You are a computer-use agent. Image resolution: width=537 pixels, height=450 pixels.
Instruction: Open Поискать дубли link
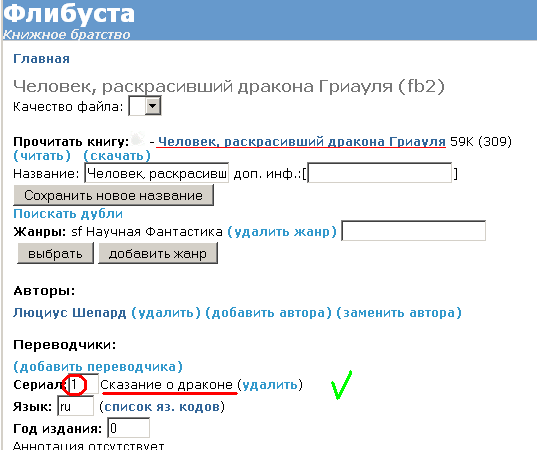pos(68,214)
